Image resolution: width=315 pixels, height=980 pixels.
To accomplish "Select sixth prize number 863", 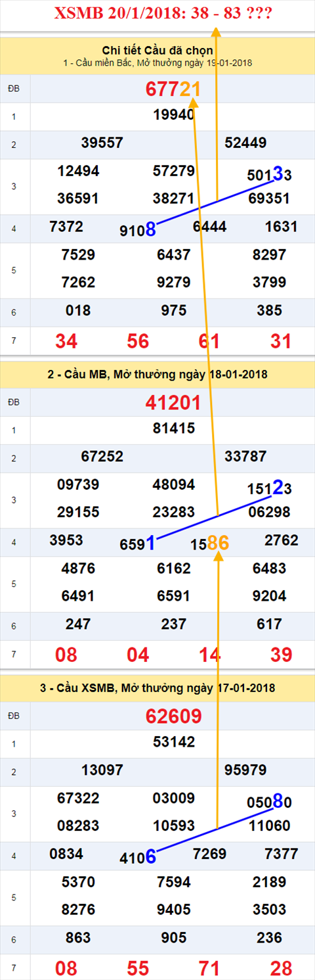I will coord(78,937).
